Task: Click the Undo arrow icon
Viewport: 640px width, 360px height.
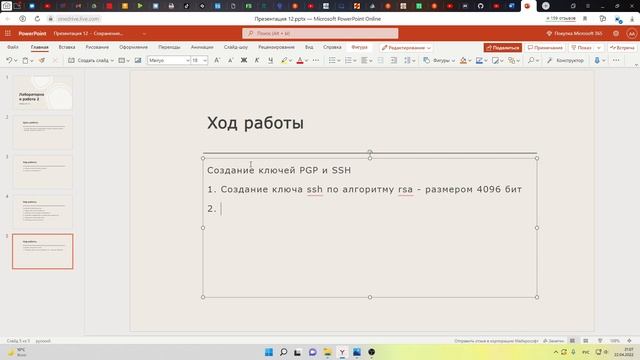Action: coord(9,60)
